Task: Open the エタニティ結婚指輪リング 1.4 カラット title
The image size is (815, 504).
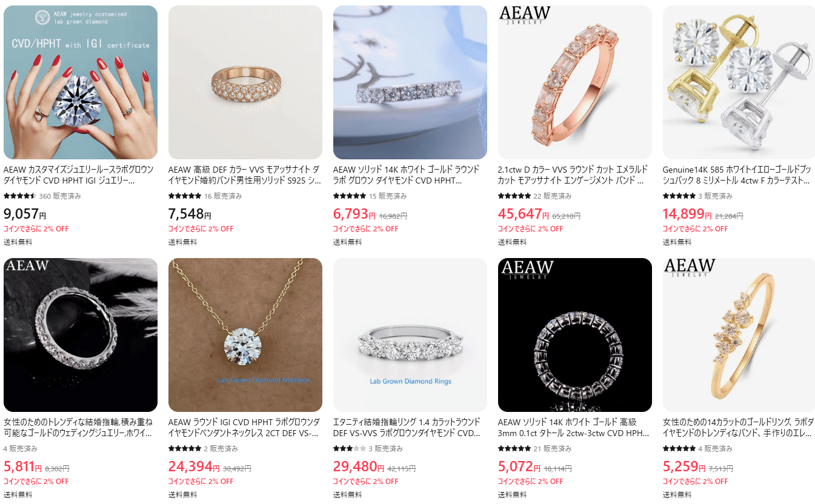Action: [407, 428]
